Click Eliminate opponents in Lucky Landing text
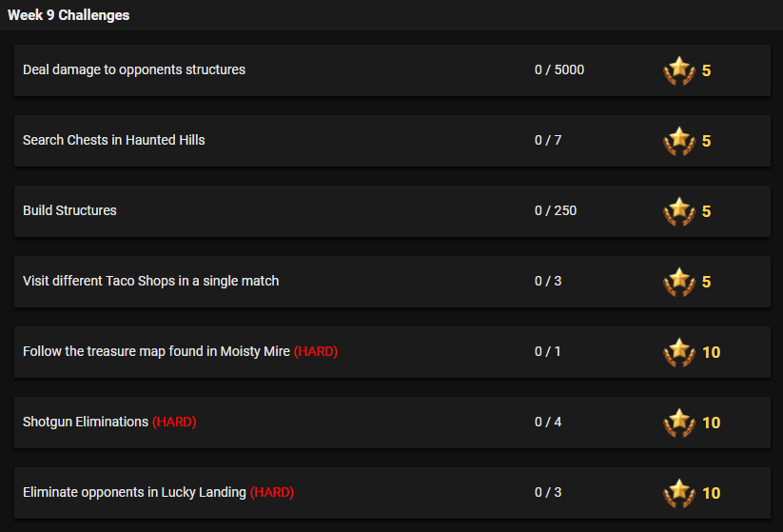The width and height of the screenshot is (783, 532). [x=134, y=492]
